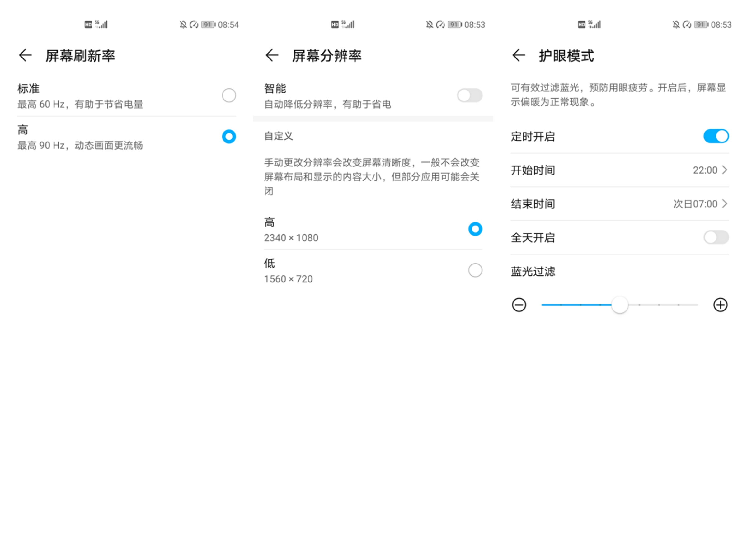This screenshot has width=747, height=560.
Task: Tap the 次日07:00 end time value
Action: coord(695,204)
